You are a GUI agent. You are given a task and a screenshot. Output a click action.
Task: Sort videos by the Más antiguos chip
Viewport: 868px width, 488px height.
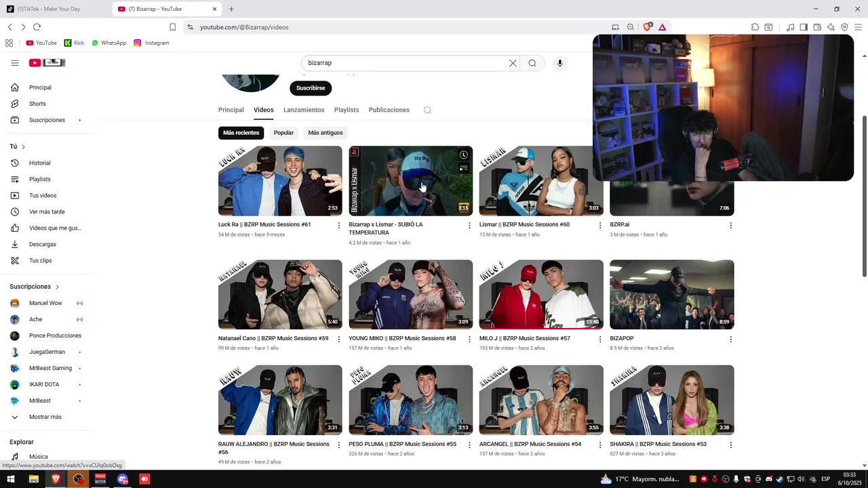[x=325, y=133]
